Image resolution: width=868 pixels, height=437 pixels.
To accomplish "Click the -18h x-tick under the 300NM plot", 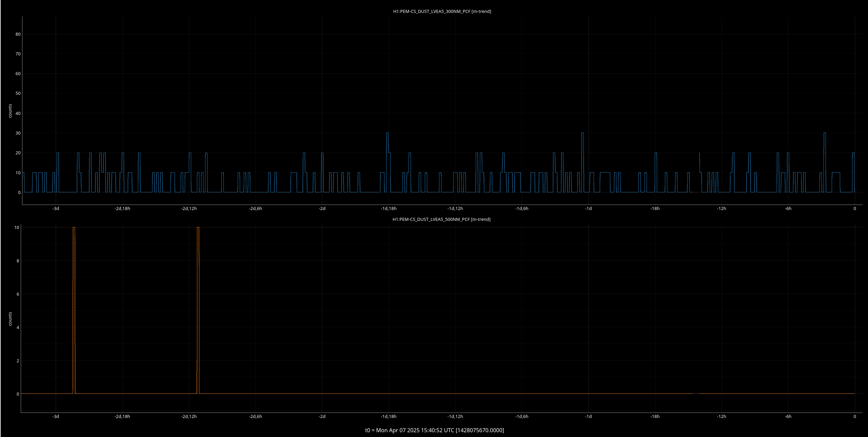I will point(655,208).
